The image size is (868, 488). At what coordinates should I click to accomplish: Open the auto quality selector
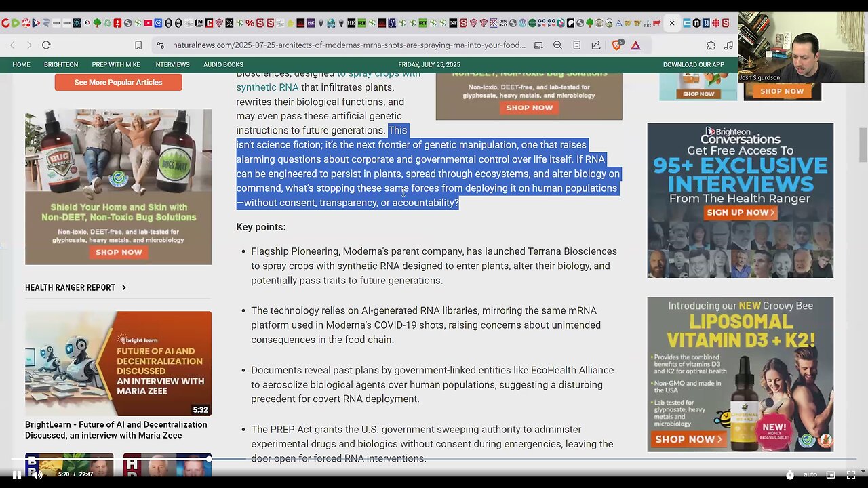(x=810, y=474)
